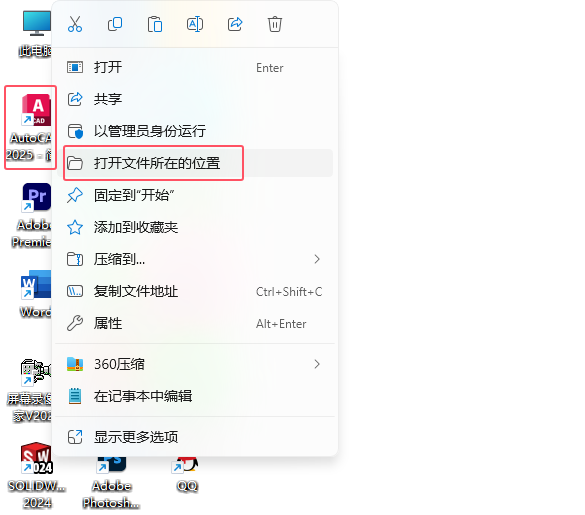
Task: Click the Rename icon
Action: (x=195, y=24)
